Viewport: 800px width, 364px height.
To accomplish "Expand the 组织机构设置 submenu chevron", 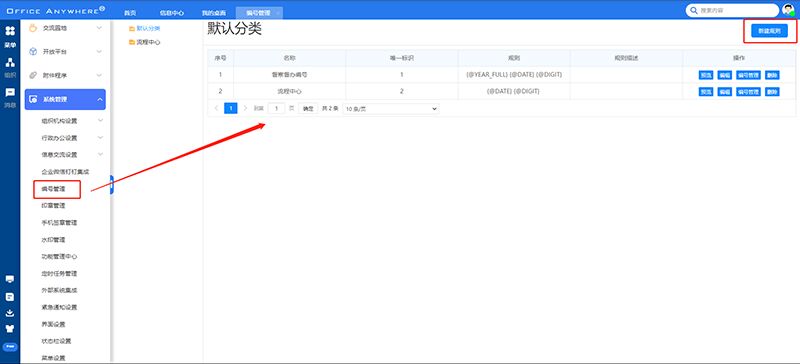I will tap(100, 120).
